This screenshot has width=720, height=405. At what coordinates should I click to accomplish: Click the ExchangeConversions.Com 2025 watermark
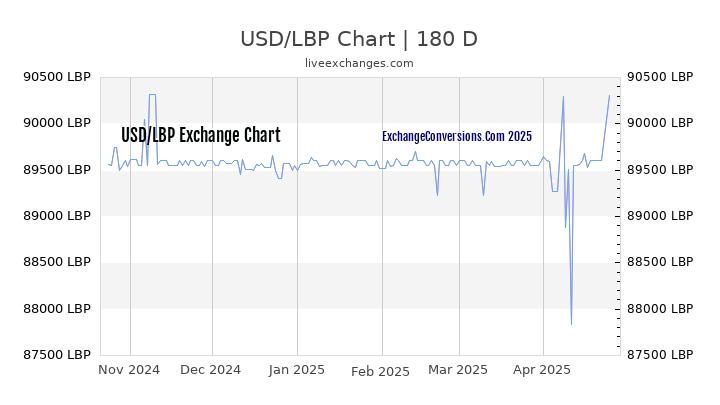[x=457, y=136]
